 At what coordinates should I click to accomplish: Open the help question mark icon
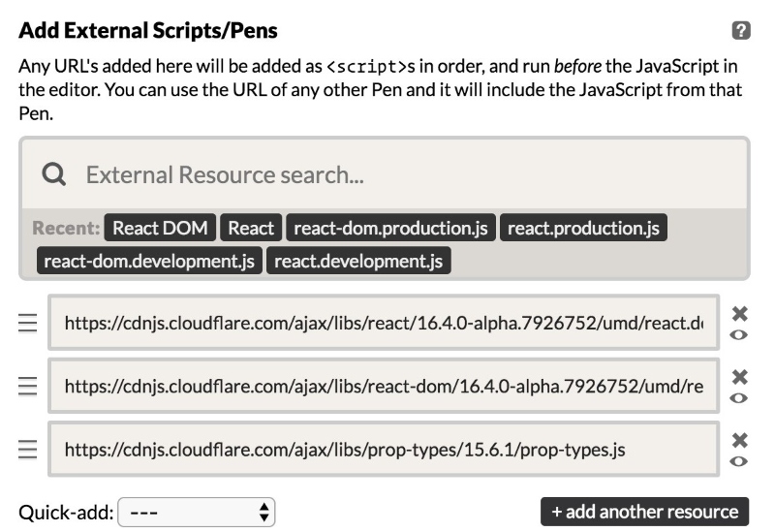[x=741, y=30]
